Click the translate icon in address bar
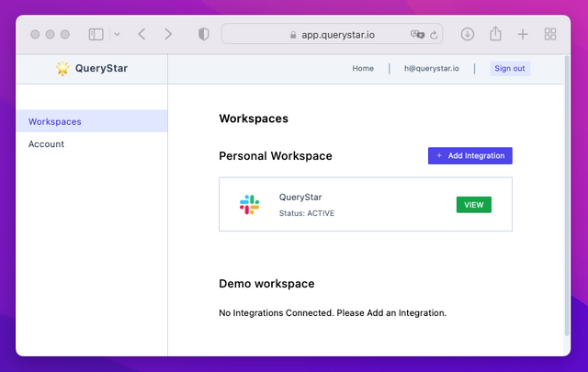 418,34
